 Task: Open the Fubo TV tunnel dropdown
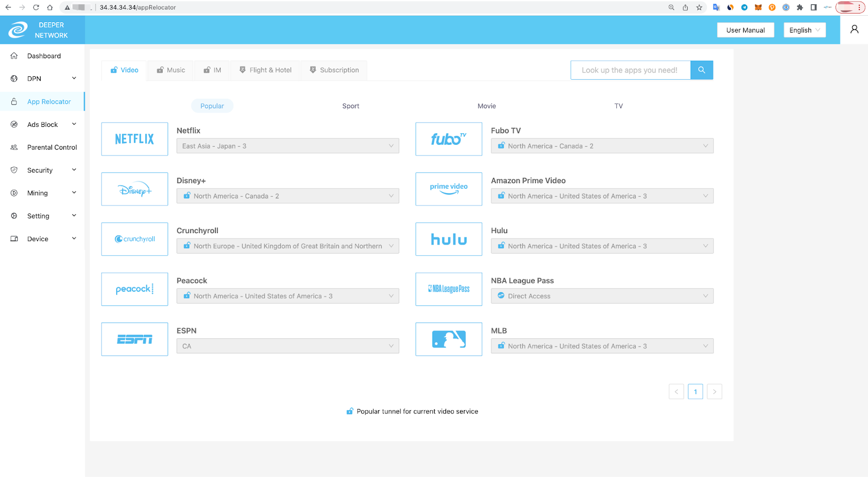(x=602, y=146)
